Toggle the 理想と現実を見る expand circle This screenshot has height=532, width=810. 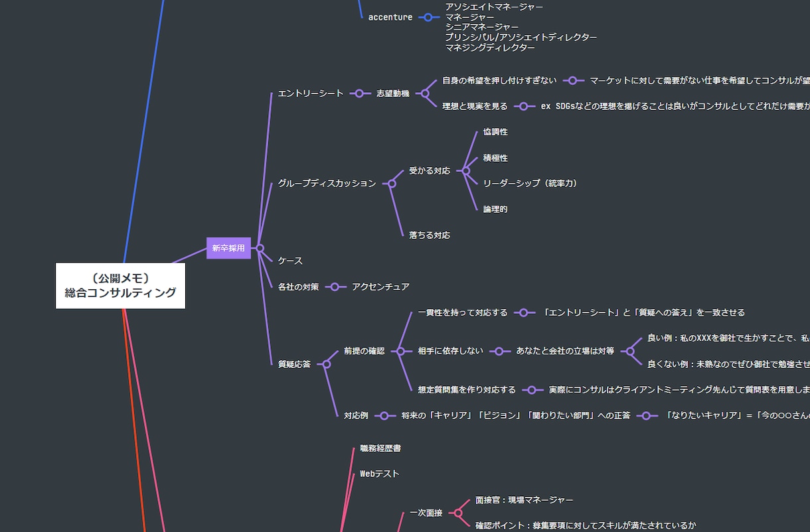523,106
